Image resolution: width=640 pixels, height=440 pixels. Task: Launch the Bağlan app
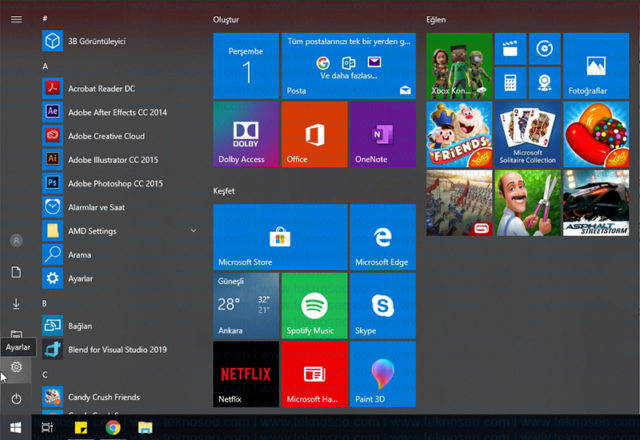tap(120, 325)
